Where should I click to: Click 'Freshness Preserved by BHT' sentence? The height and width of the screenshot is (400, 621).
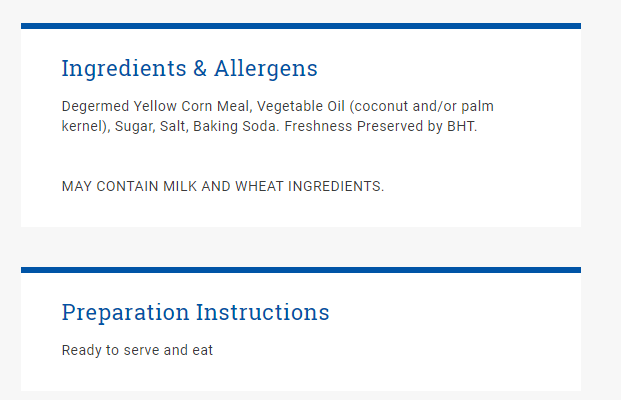(381, 126)
